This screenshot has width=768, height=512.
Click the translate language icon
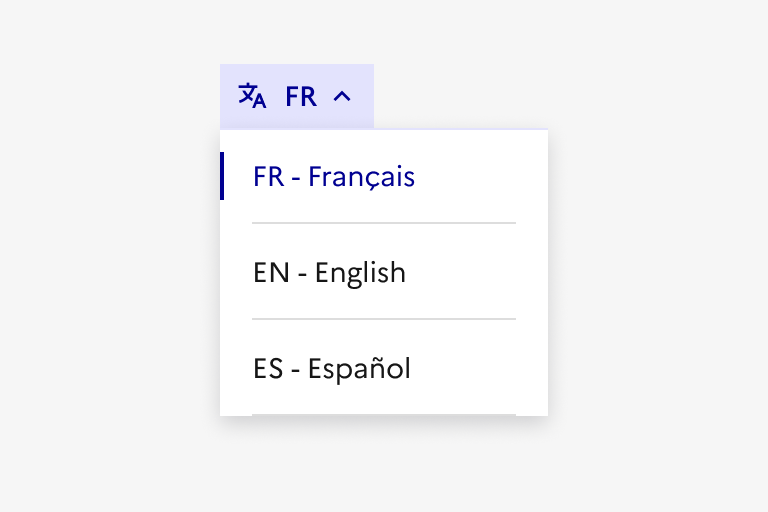coord(252,96)
